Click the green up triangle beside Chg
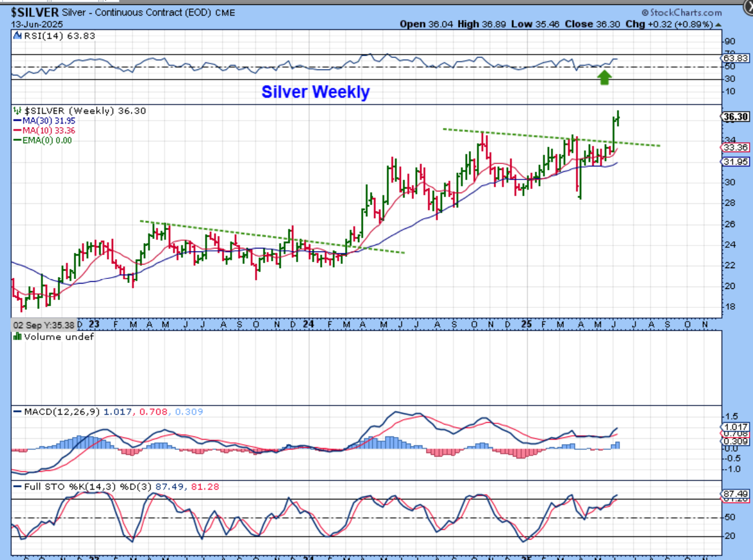Viewport: 753px width, 560px height. pos(719,24)
